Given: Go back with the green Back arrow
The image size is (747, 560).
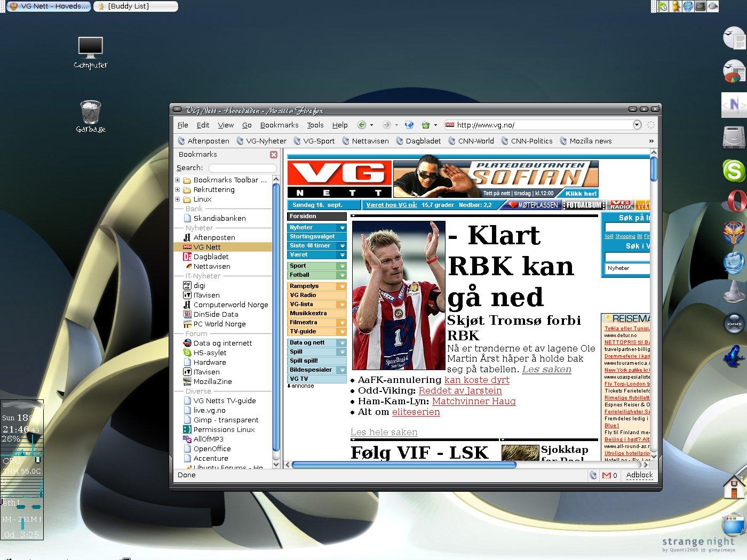Looking at the screenshot, I should pos(361,125).
